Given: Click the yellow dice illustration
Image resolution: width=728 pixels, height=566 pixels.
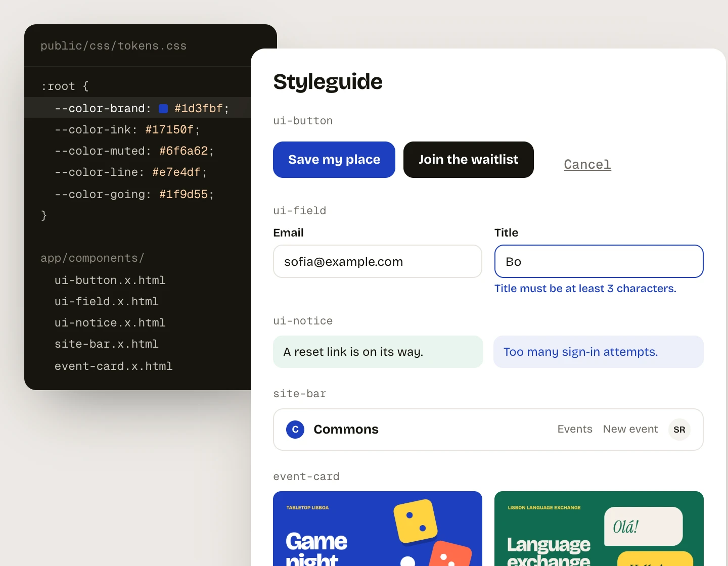Looking at the screenshot, I should pyautogui.click(x=416, y=522).
